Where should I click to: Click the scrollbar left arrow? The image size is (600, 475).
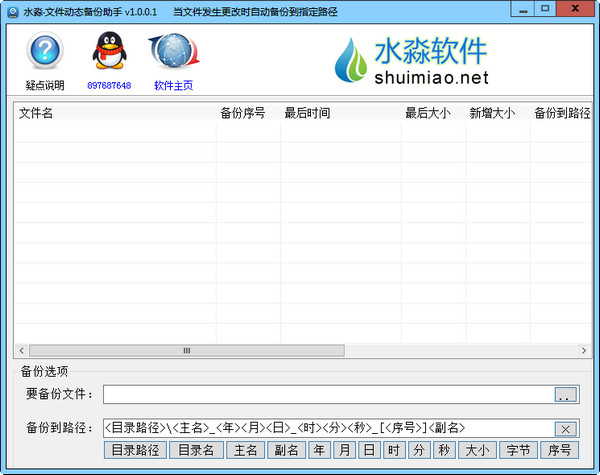[x=21, y=351]
